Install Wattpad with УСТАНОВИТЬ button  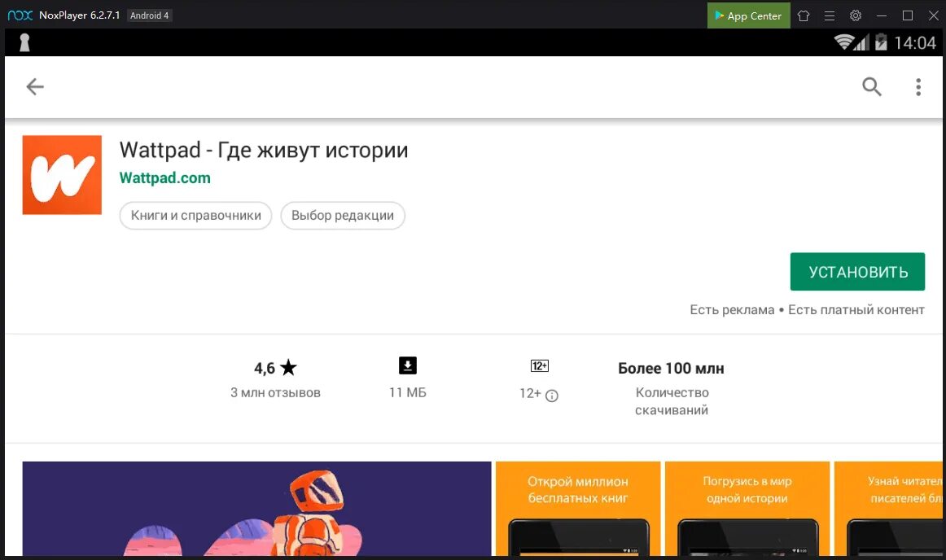coord(857,272)
